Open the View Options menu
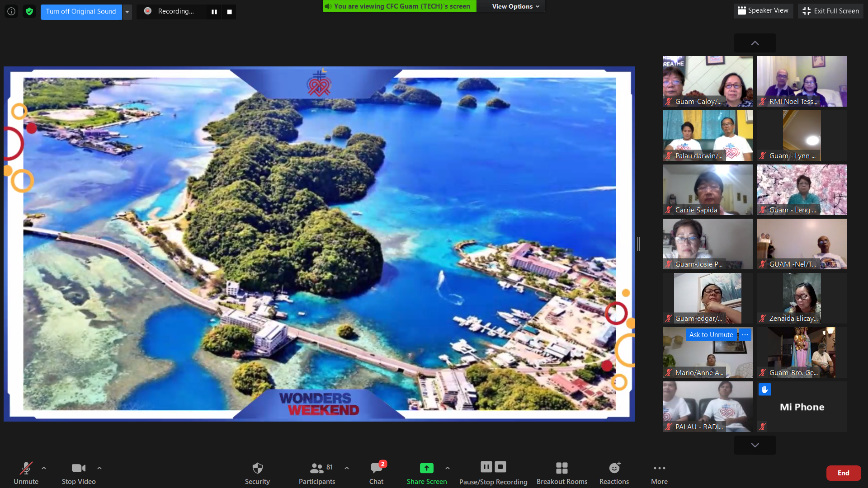This screenshot has width=868, height=488. [515, 6]
